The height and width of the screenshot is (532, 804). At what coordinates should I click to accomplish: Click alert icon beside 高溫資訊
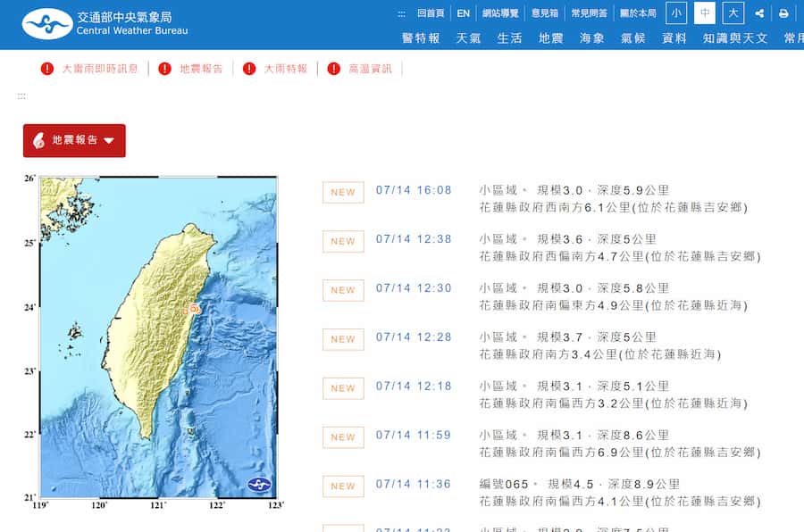point(334,69)
